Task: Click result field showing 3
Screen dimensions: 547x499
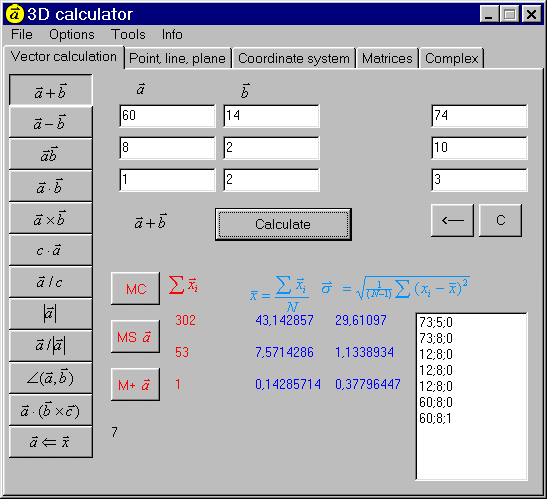Action: click(479, 180)
